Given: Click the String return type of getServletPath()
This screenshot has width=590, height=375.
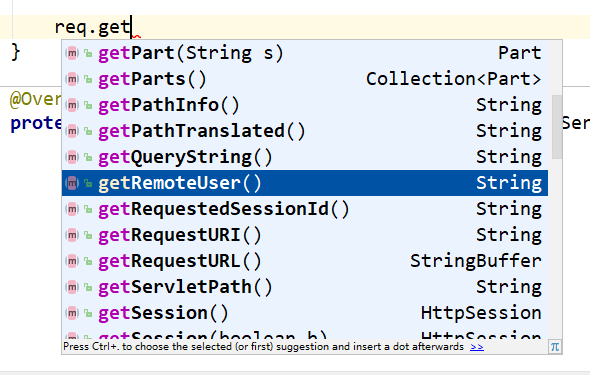Looking at the screenshot, I should click(x=509, y=287).
